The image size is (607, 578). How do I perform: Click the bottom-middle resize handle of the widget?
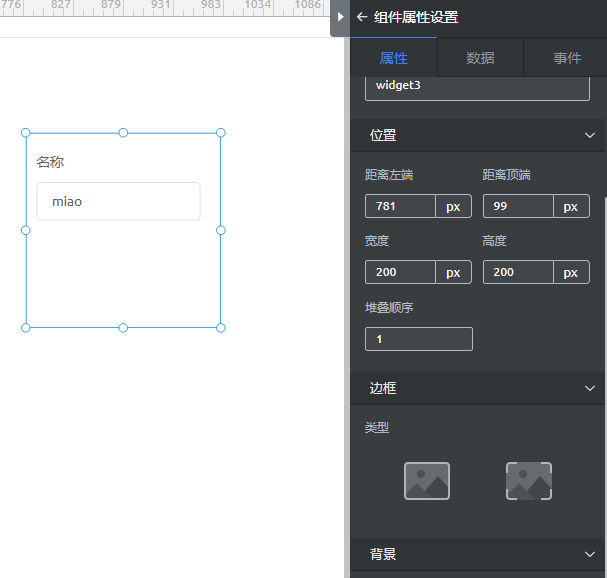(123, 328)
